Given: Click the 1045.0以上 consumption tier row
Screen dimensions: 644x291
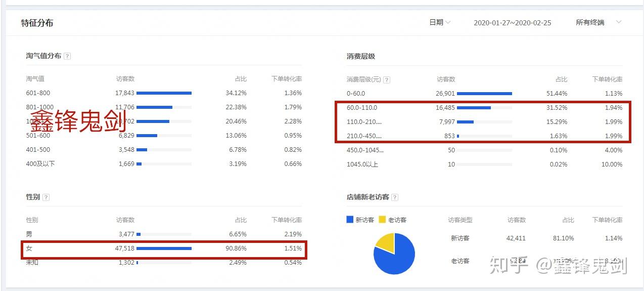Looking at the screenshot, I should tap(362, 164).
